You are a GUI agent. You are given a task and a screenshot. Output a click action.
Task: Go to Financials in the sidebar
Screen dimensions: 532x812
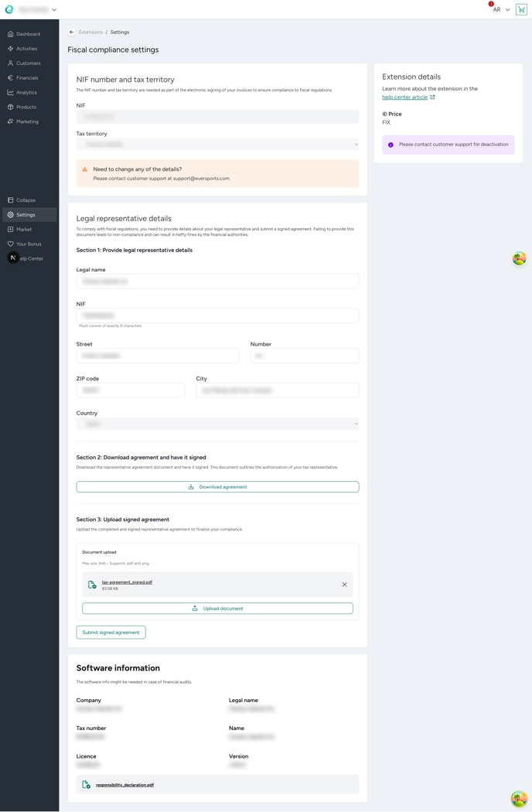(27, 78)
